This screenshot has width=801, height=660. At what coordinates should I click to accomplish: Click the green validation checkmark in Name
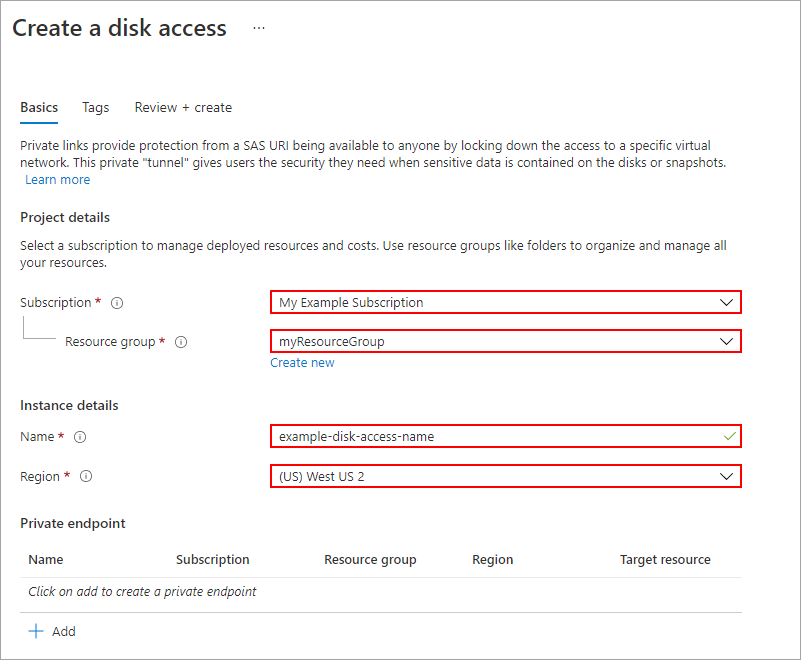(729, 437)
